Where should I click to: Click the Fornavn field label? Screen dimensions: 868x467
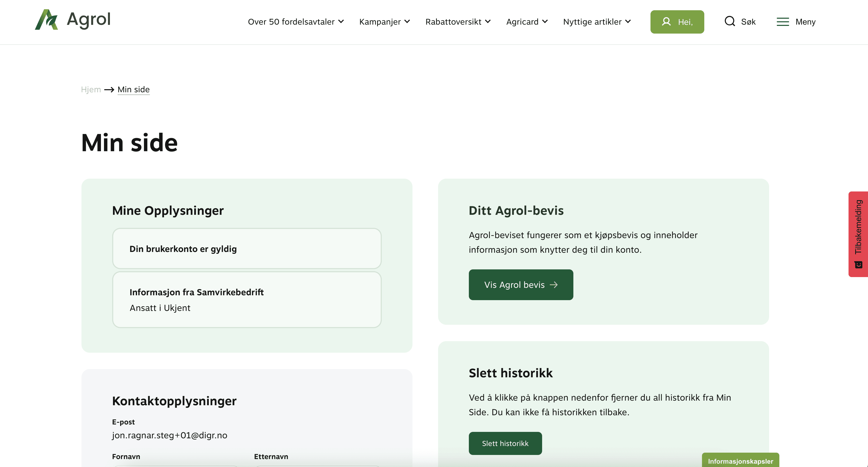(x=126, y=456)
